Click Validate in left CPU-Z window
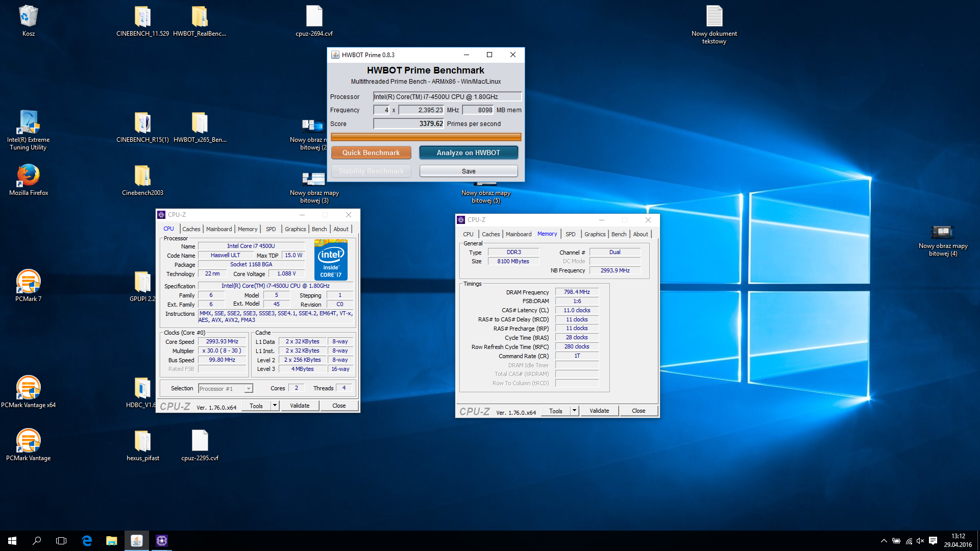The image size is (980, 551). [x=300, y=406]
